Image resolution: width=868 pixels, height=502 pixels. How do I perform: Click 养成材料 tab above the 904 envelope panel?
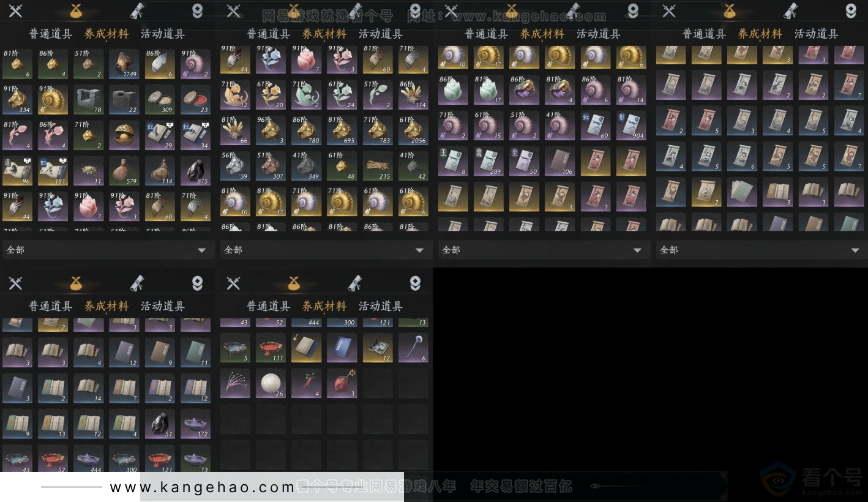(542, 34)
